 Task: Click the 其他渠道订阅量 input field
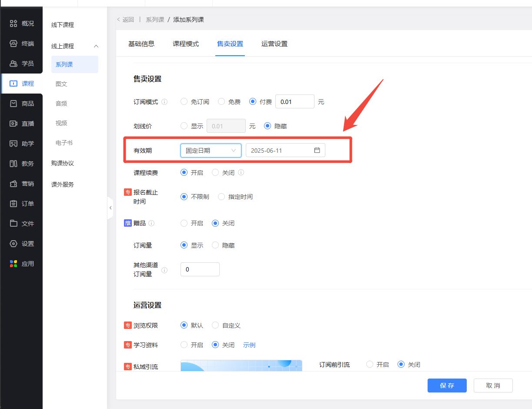(200, 269)
